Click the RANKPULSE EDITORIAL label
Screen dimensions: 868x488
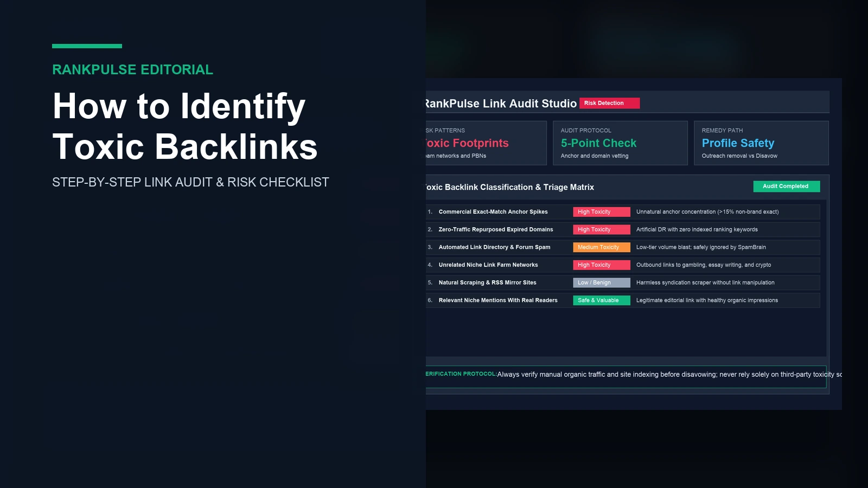click(x=132, y=70)
